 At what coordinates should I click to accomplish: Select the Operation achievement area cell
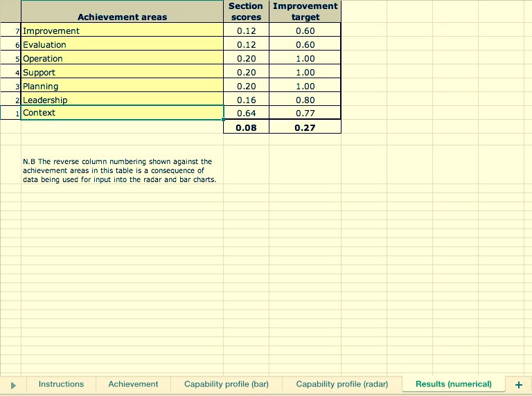point(122,58)
